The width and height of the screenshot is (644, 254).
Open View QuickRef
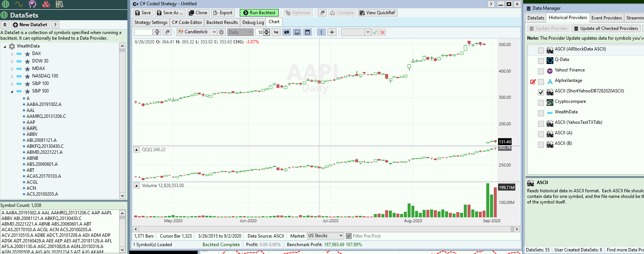[377, 13]
